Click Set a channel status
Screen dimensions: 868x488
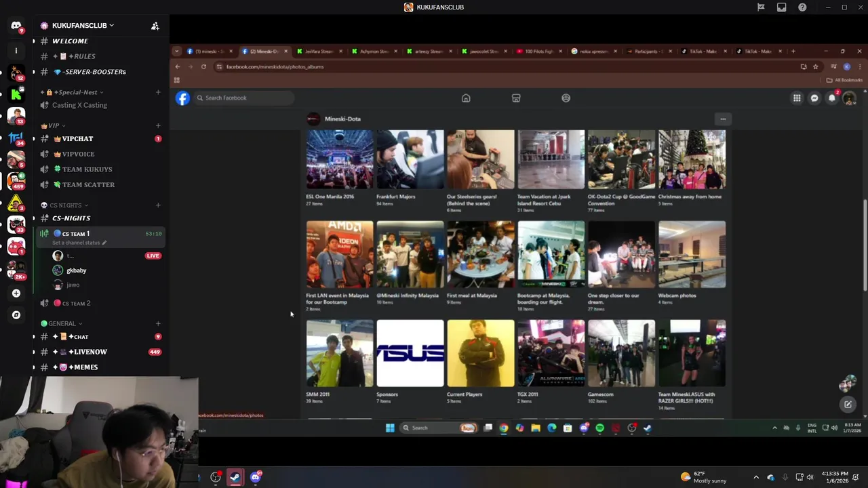(x=79, y=243)
